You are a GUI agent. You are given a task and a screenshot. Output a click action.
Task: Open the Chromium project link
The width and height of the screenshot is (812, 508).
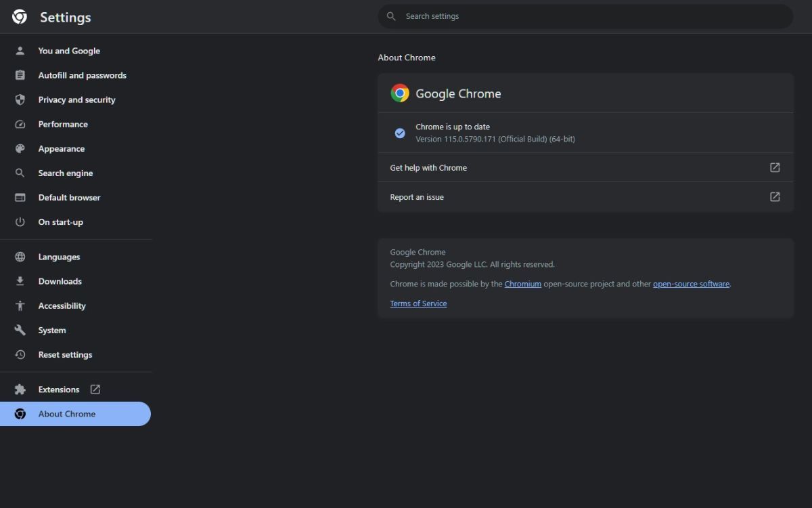tap(522, 284)
